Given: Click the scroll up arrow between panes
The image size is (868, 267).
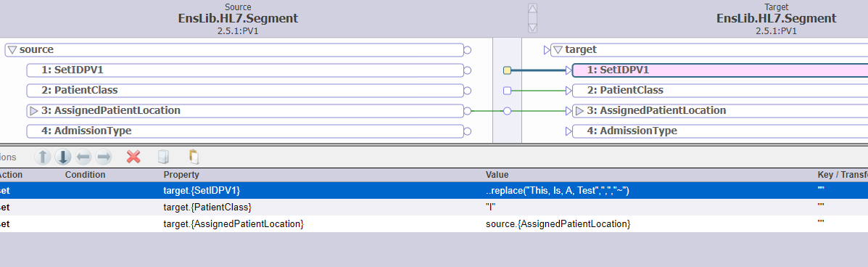Looking at the screenshot, I should [532, 8].
